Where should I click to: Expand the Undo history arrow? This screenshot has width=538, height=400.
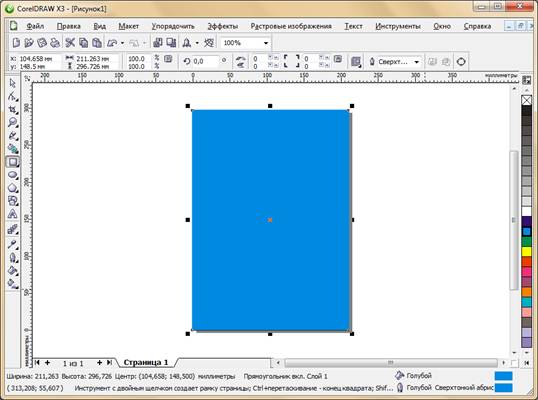(x=122, y=43)
